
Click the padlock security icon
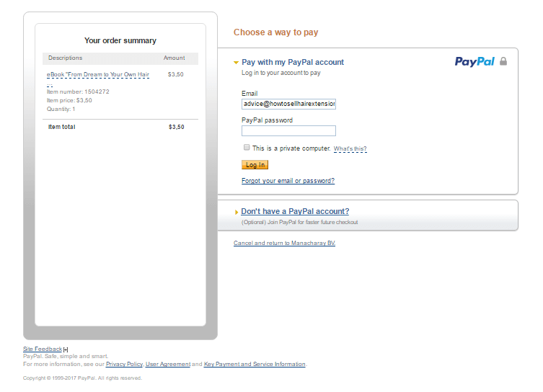click(x=503, y=61)
